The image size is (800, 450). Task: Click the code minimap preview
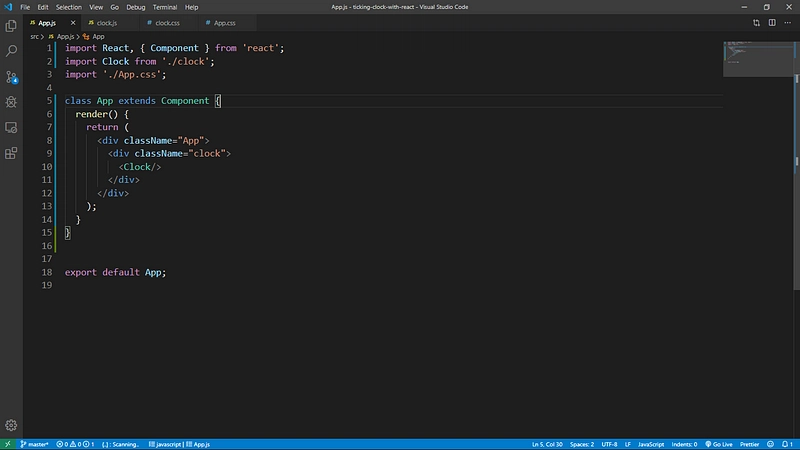[x=758, y=59]
